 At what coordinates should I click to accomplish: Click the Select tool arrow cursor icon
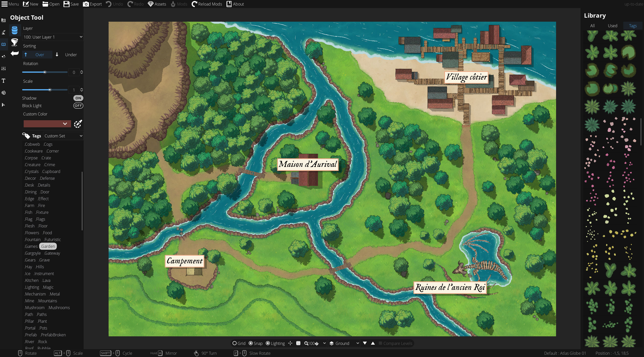coord(4,105)
